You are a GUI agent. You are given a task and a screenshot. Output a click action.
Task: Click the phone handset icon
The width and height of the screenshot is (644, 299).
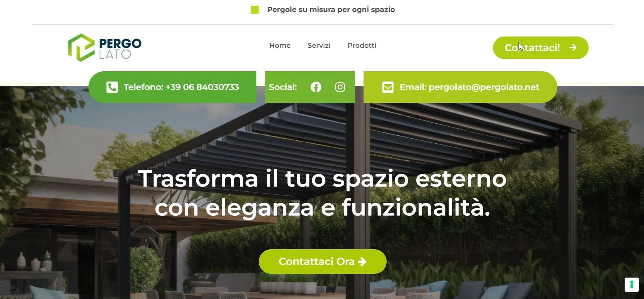pyautogui.click(x=112, y=87)
